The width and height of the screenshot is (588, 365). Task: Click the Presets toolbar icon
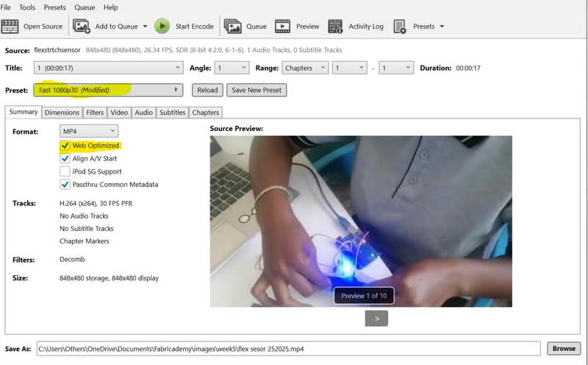[400, 26]
